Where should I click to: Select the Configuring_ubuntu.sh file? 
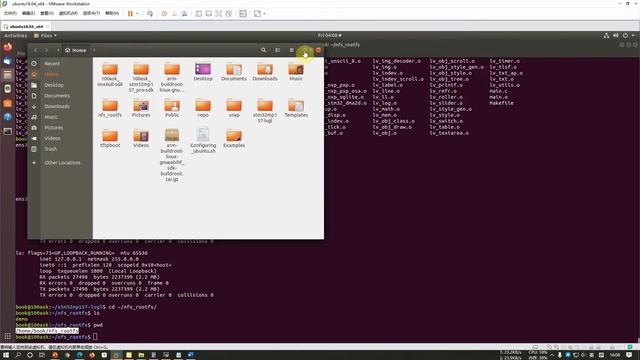click(x=203, y=140)
